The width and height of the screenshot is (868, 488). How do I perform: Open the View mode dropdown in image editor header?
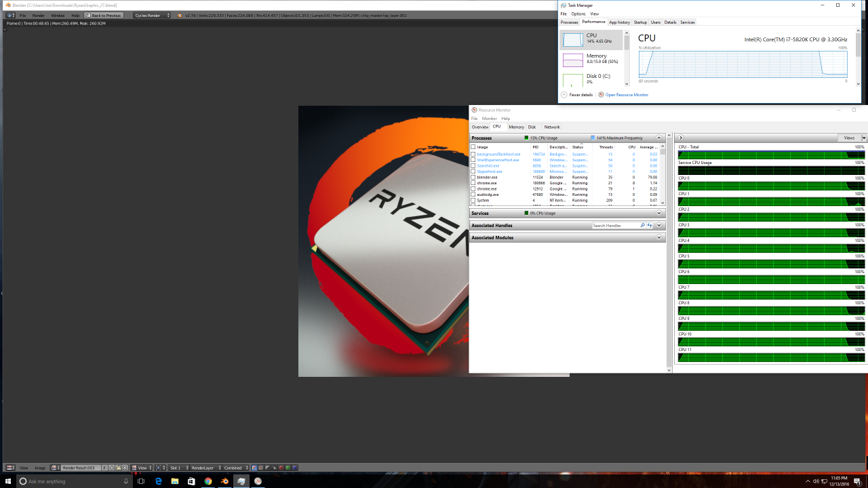[141, 468]
